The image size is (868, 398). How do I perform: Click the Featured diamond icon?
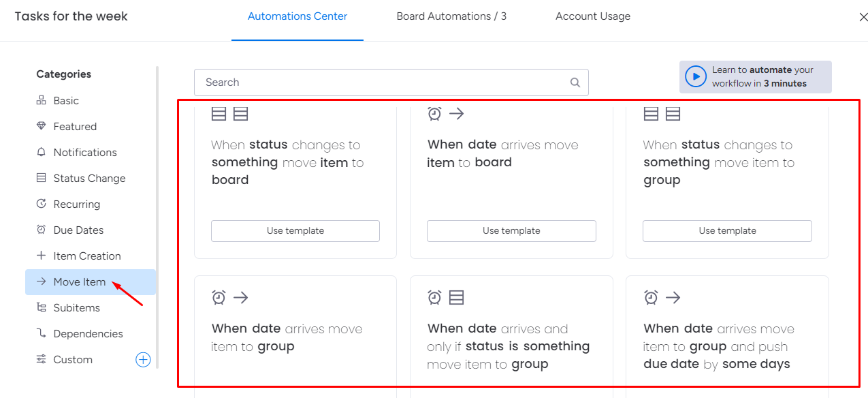pos(41,127)
